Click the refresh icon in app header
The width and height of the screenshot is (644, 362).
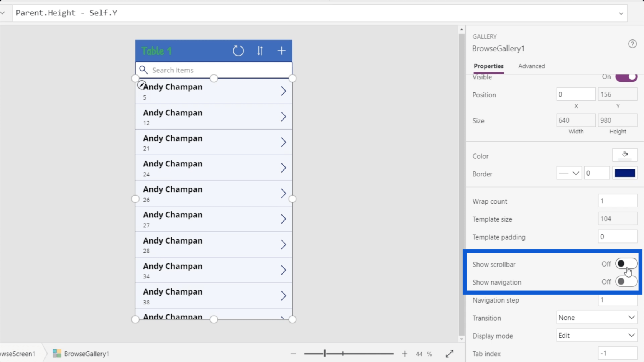click(x=238, y=51)
